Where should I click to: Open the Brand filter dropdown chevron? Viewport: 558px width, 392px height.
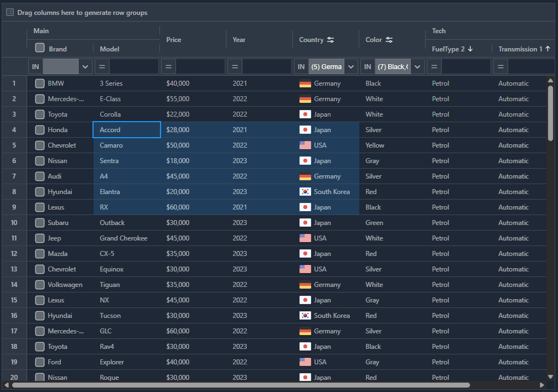pos(85,66)
